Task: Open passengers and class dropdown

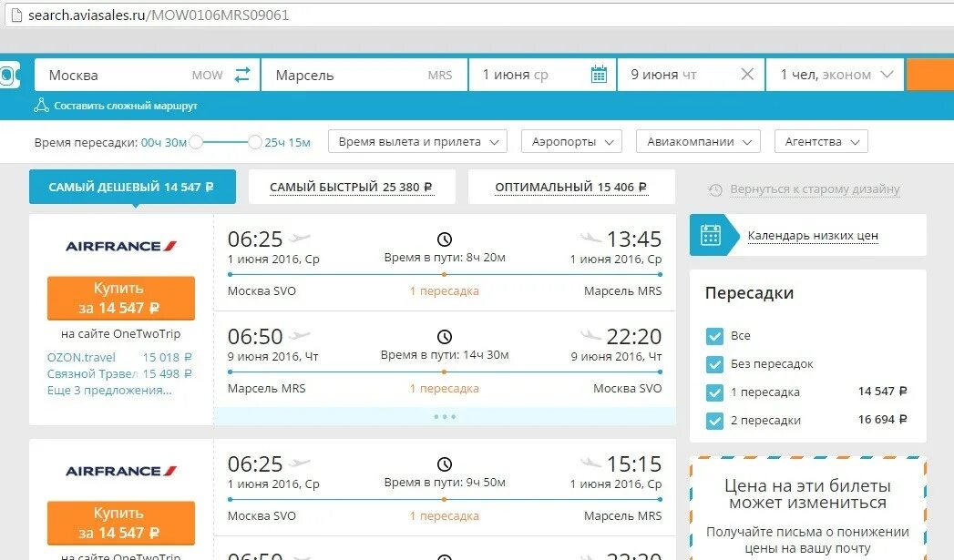Action: click(x=835, y=75)
